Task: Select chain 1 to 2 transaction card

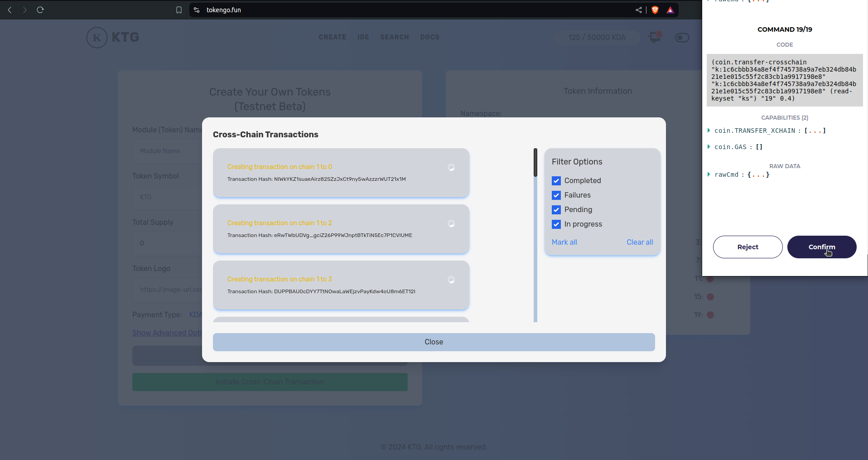Action: (341, 229)
